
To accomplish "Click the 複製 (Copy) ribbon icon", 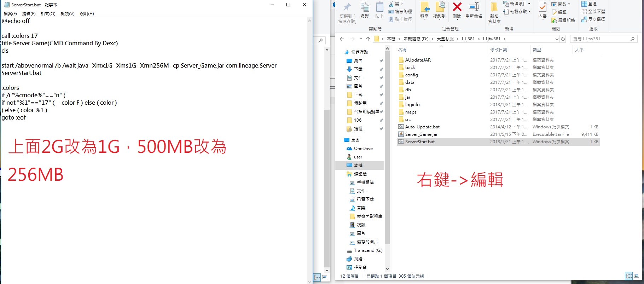I will [x=365, y=10].
